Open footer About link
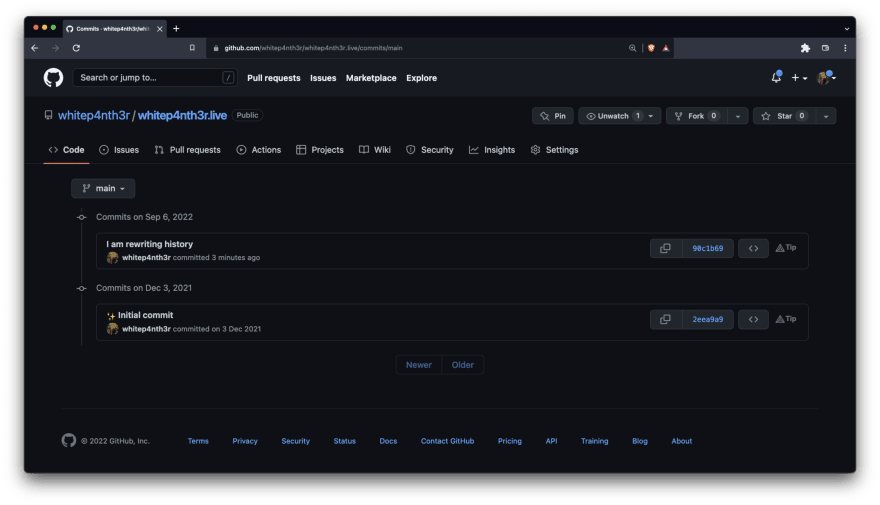 coord(681,441)
